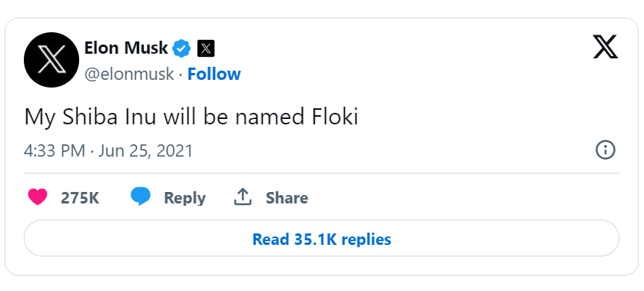Screen dimensions: 644x291
Task: Click the large X logo in top-right corner
Action: [606, 47]
